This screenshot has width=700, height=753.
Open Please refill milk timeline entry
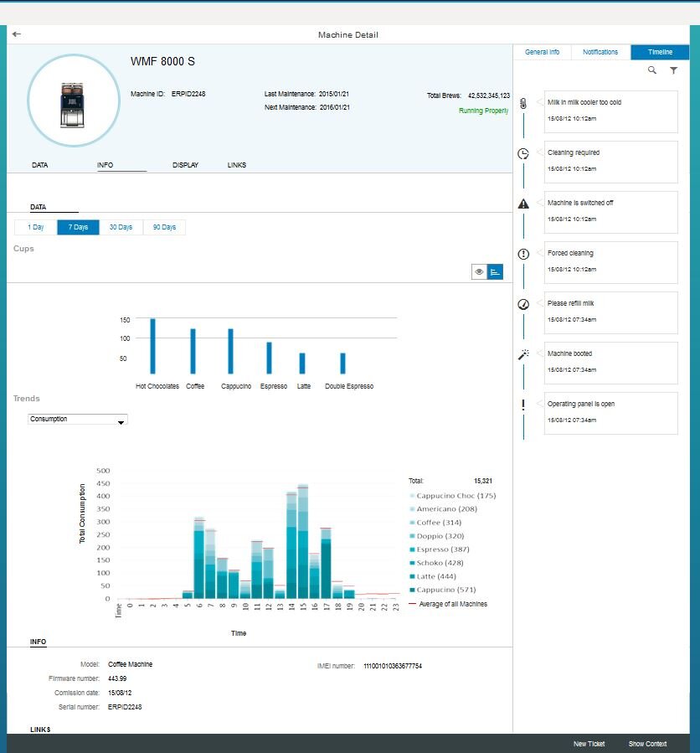pyautogui.click(x=610, y=313)
